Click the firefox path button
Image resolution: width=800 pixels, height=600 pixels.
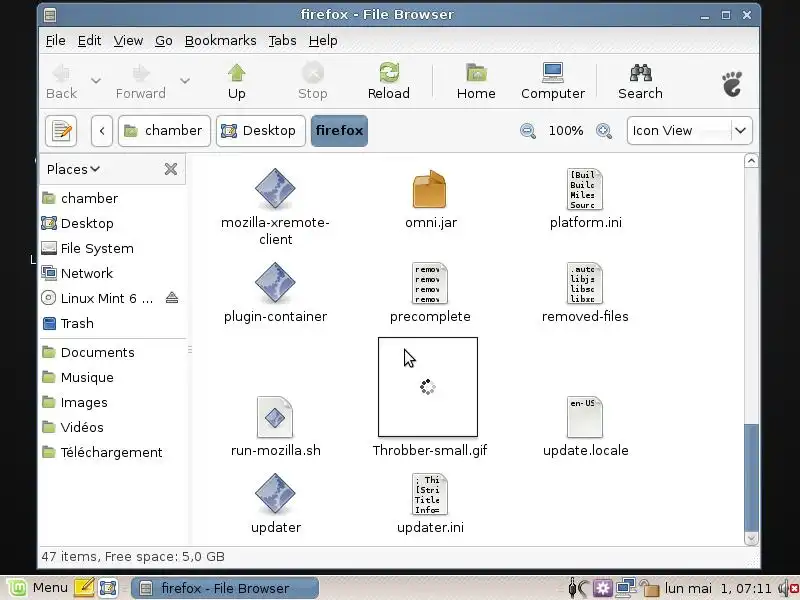click(x=339, y=131)
